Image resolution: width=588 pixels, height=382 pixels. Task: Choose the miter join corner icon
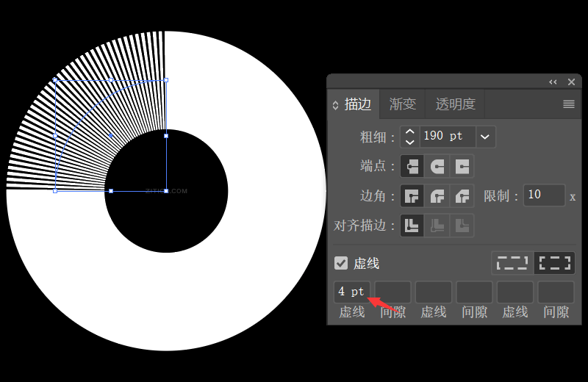tap(412, 196)
